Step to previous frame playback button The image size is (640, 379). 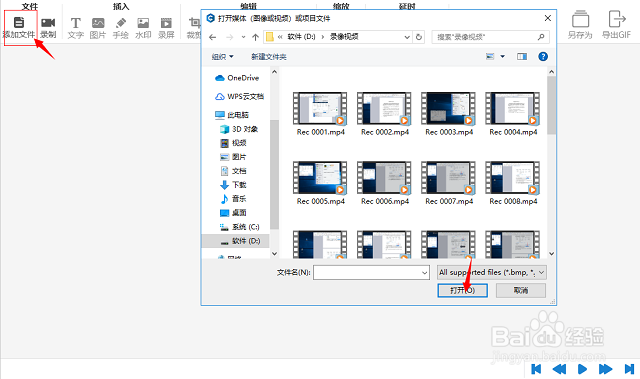pos(559,369)
